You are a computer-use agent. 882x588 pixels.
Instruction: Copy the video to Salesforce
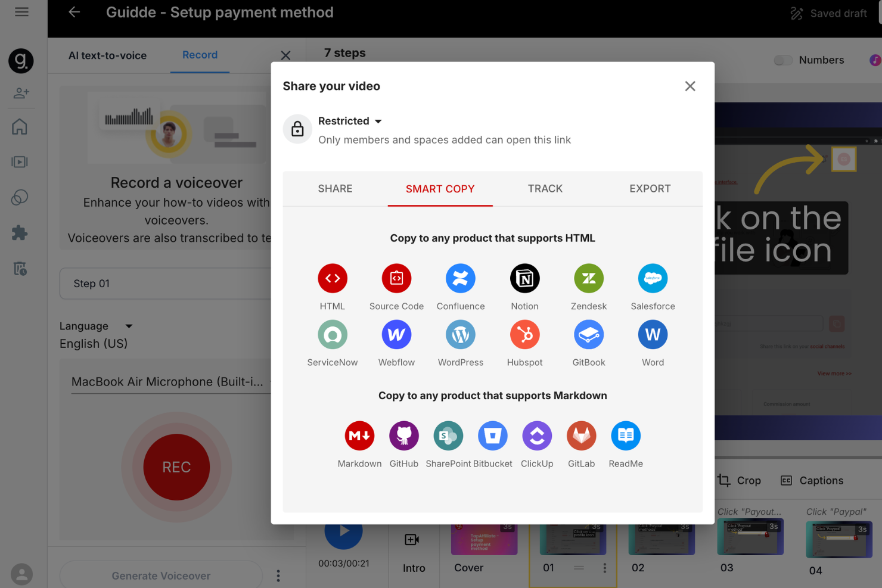(x=653, y=278)
